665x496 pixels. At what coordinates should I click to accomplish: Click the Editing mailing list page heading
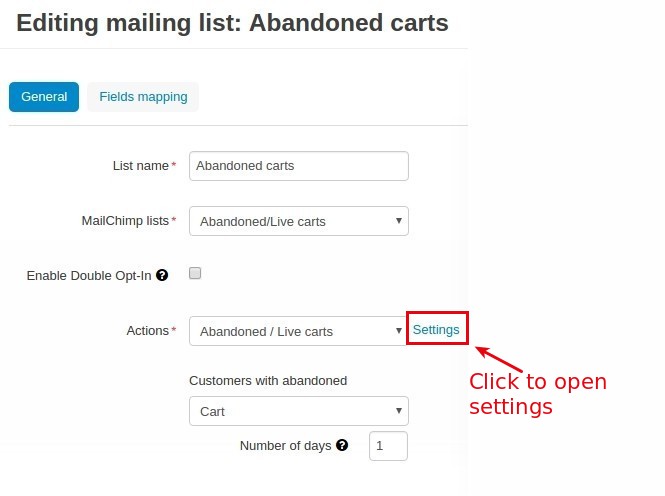click(232, 23)
